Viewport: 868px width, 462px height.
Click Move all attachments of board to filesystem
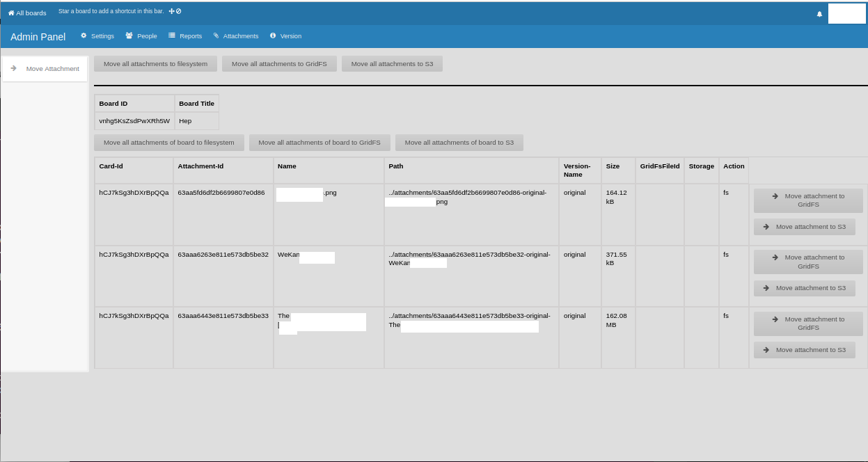169,143
